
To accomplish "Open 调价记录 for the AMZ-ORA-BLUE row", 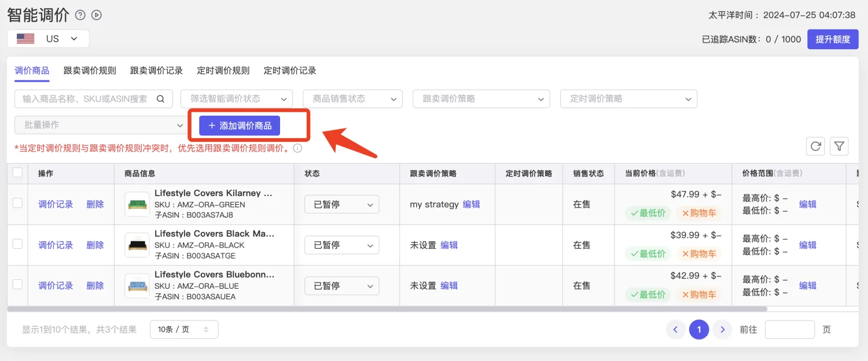I will [x=56, y=286].
